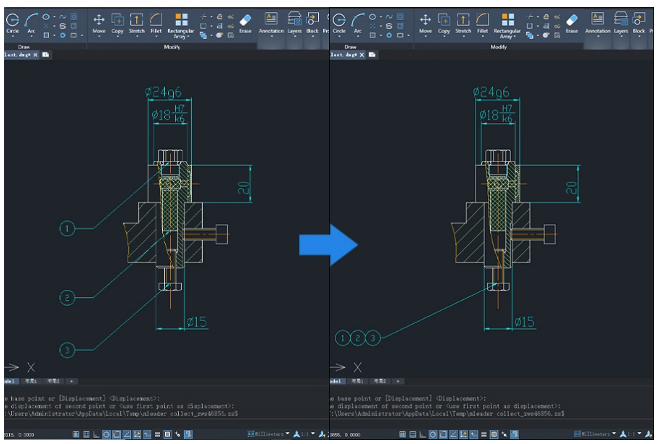Select the Spline tool in the left window
This screenshot has width=661, height=444.
pos(62,17)
